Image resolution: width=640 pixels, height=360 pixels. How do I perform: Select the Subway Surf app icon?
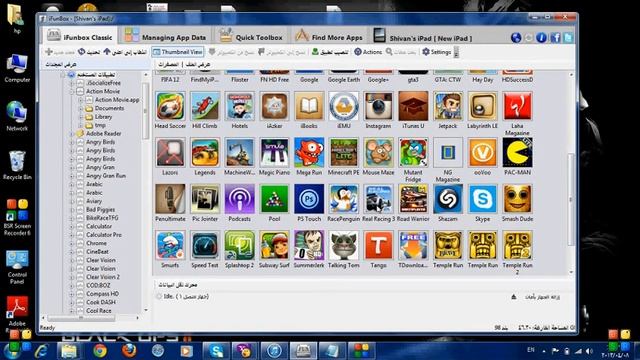click(x=274, y=245)
